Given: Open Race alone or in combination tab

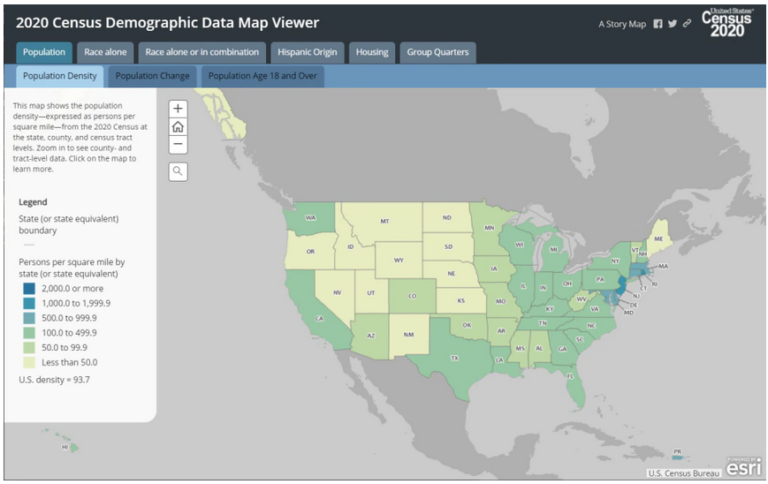Looking at the screenshot, I should pos(201,51).
